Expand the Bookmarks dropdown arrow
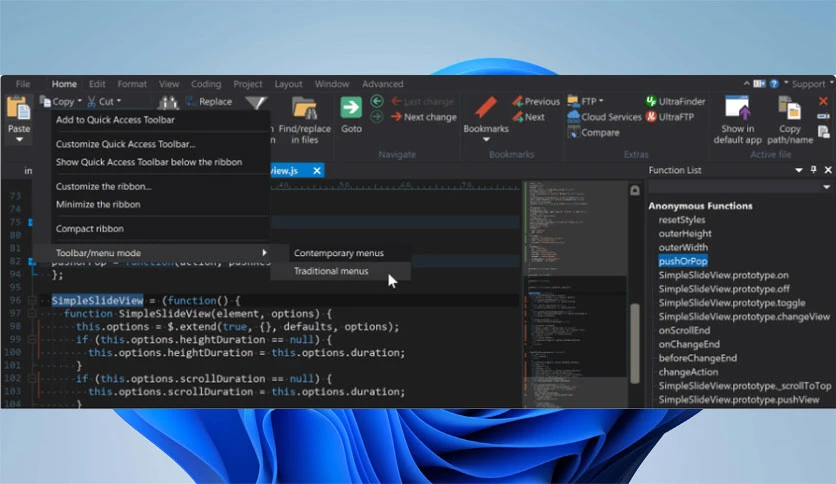 coord(486,140)
